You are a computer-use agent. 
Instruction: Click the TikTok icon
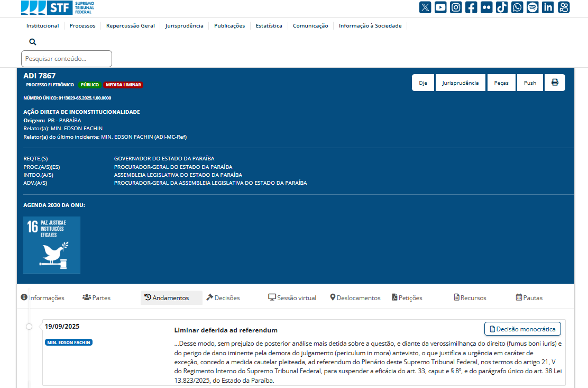[502, 7]
